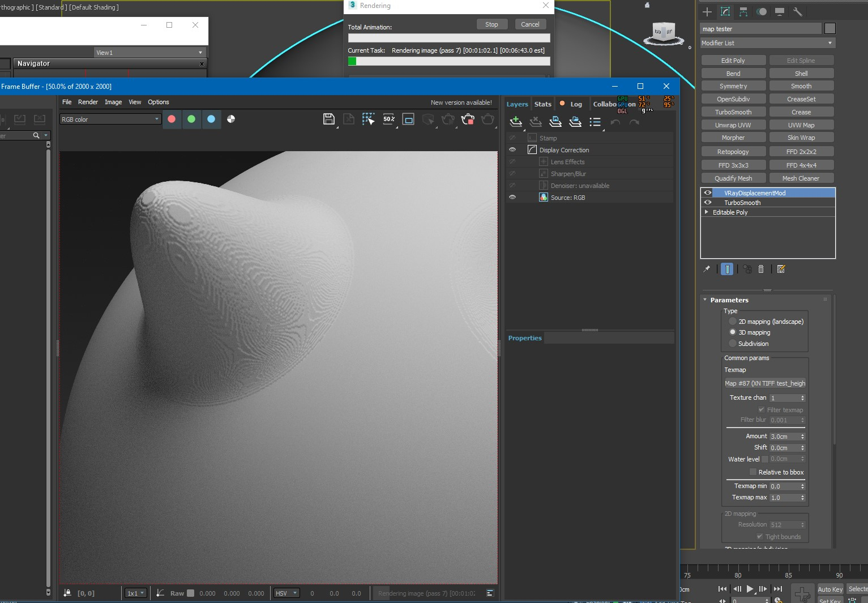Screen dimensions: 868x603
Task: Open the Hierarchy command panel tab
Action: tap(743, 12)
